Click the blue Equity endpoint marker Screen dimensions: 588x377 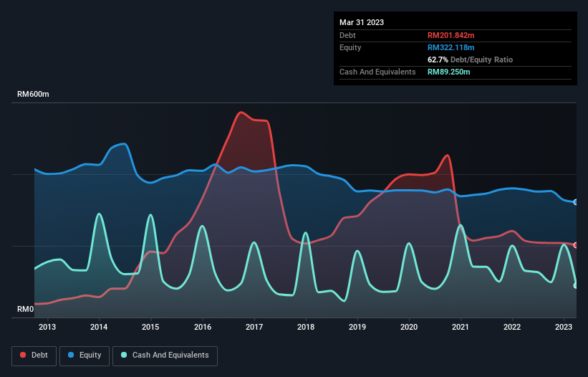(x=576, y=202)
